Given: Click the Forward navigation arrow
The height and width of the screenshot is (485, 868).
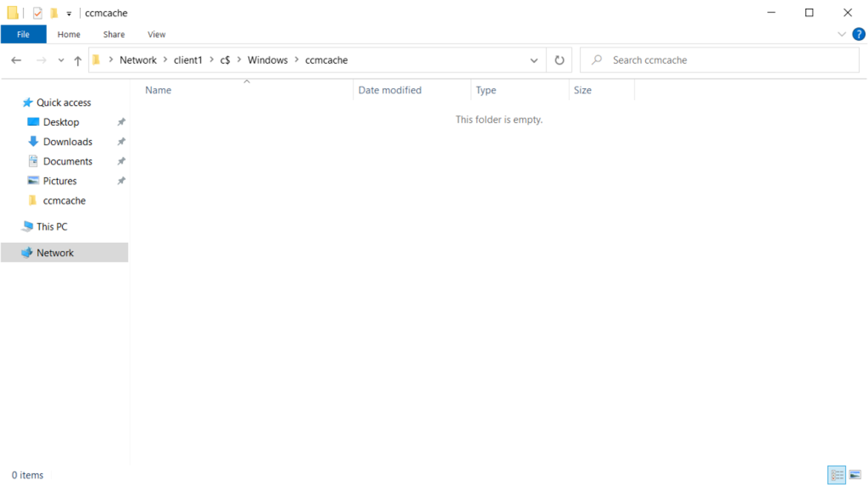Looking at the screenshot, I should coord(41,60).
